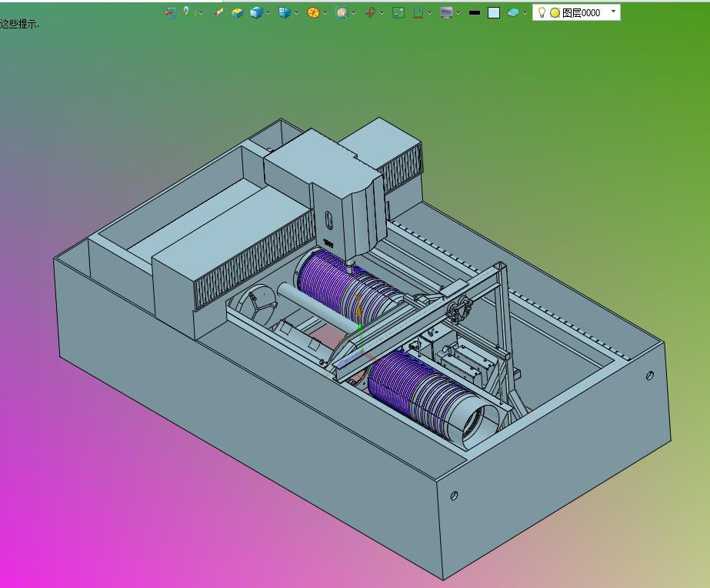This screenshot has height=588, width=710.
Task: Click the section/clipping plane icon
Action: click(418, 12)
